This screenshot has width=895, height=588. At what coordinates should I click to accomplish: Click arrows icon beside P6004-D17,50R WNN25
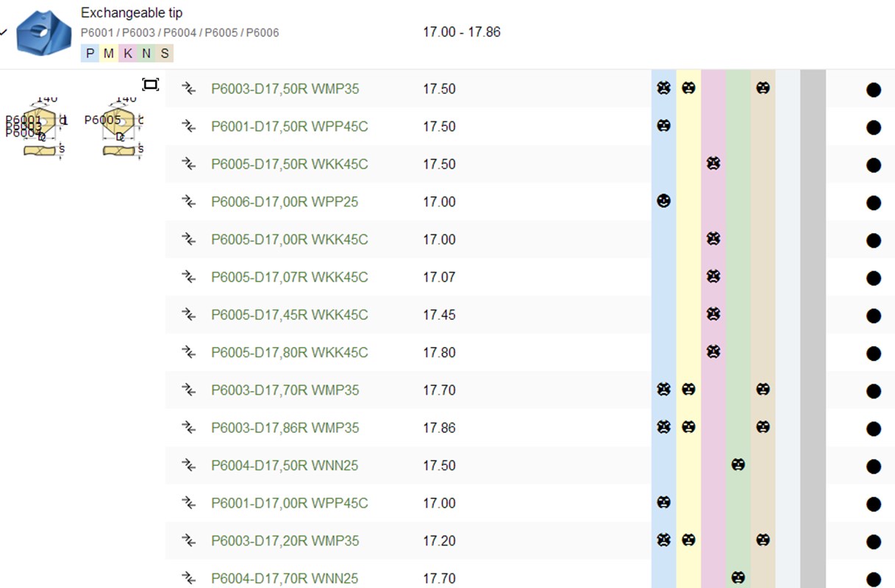(x=189, y=465)
